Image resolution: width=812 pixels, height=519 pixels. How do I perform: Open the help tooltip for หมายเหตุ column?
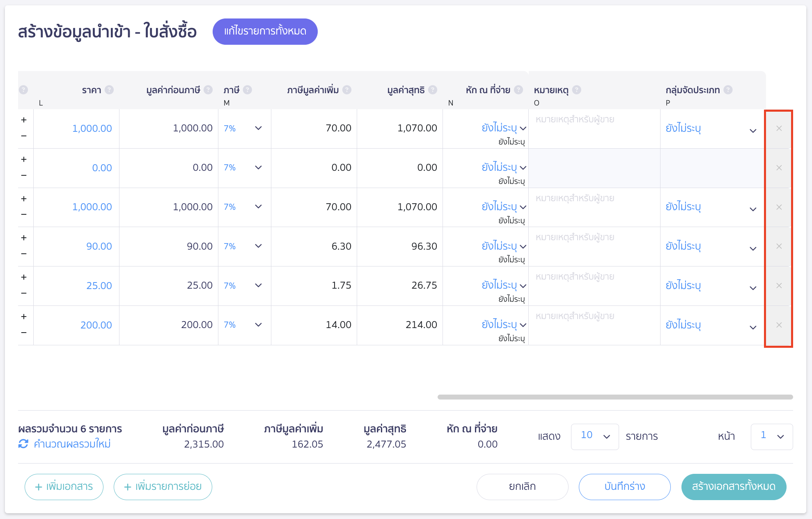point(577,90)
